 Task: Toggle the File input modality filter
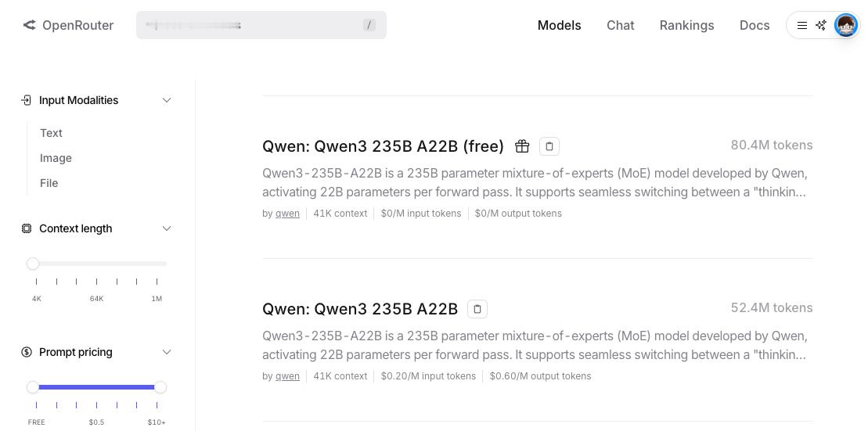tap(49, 182)
